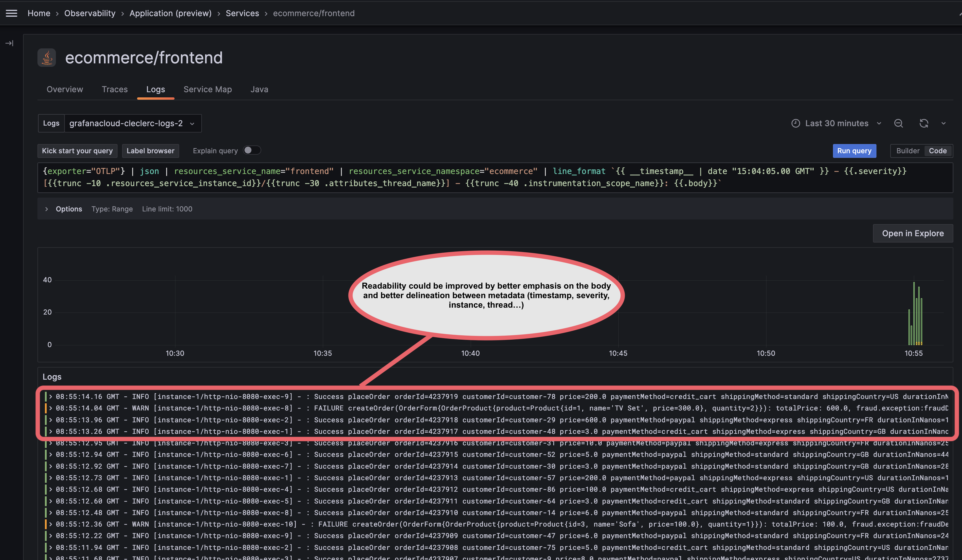The width and height of the screenshot is (962, 560).
Task: Open the hamburger main menu
Action: [x=12, y=13]
